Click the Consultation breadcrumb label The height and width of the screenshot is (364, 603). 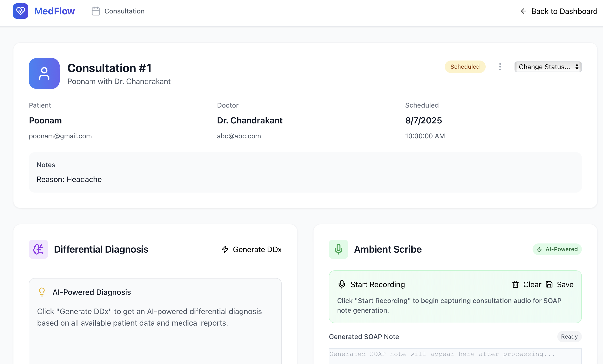pos(124,11)
